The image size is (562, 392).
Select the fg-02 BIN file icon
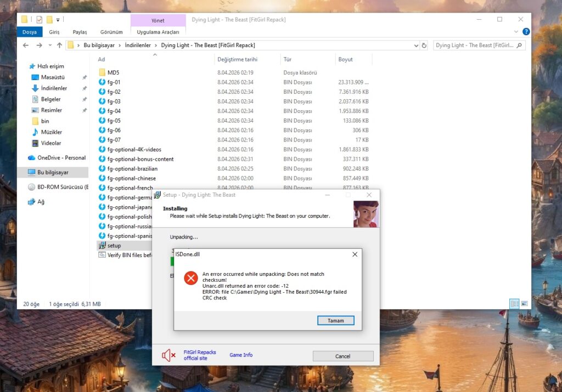pos(102,92)
